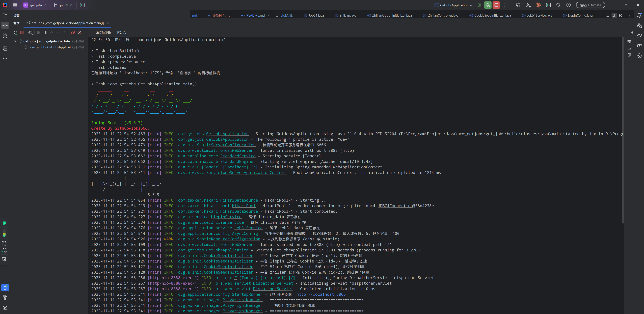Toggle soft-wrap in the console

pyautogui.click(x=630, y=41)
